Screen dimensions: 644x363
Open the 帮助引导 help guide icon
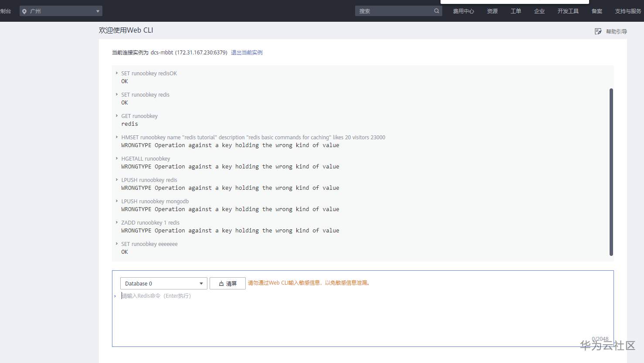pos(598,31)
